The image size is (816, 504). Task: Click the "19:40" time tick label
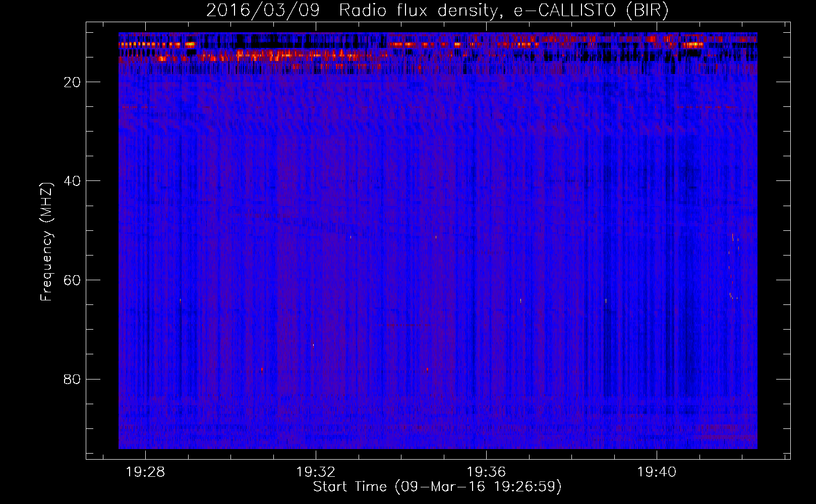click(657, 472)
